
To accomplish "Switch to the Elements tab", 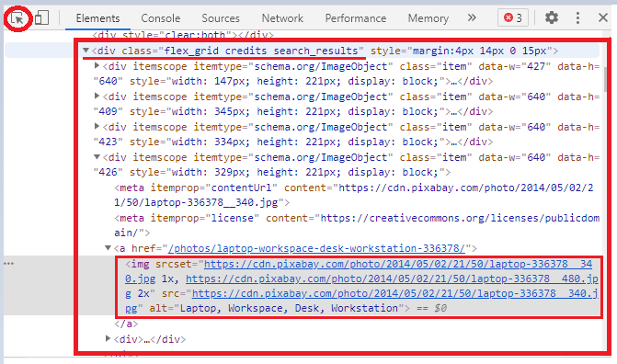I will pos(97,18).
